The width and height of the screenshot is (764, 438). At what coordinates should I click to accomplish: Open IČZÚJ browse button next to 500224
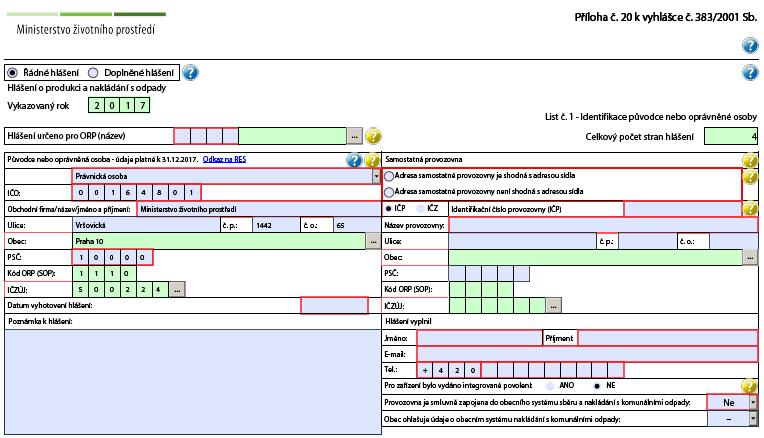[177, 289]
